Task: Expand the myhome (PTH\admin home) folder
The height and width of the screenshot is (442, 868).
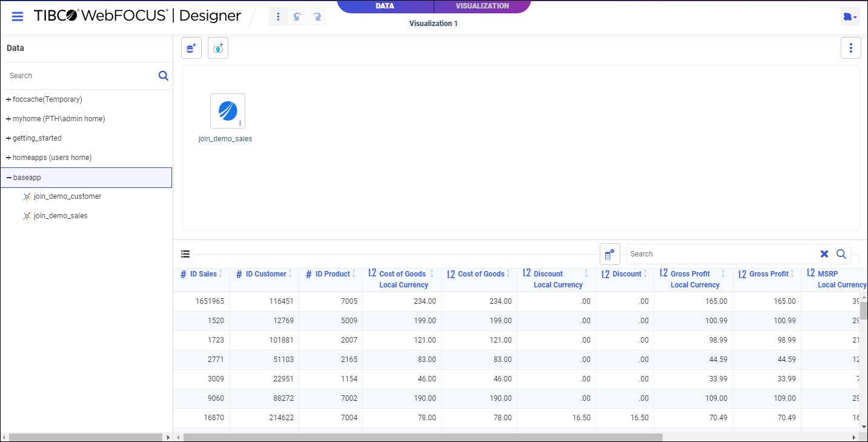Action: (x=8, y=119)
